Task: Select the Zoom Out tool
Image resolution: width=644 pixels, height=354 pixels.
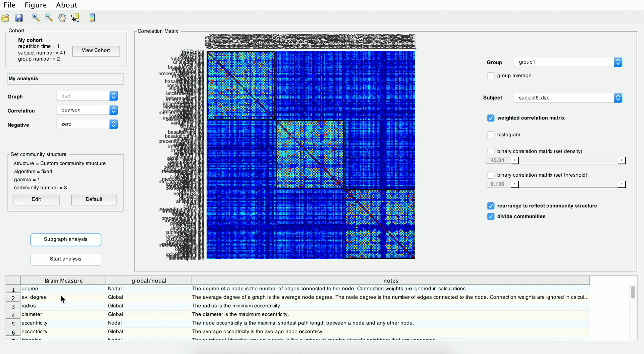Action: (49, 18)
